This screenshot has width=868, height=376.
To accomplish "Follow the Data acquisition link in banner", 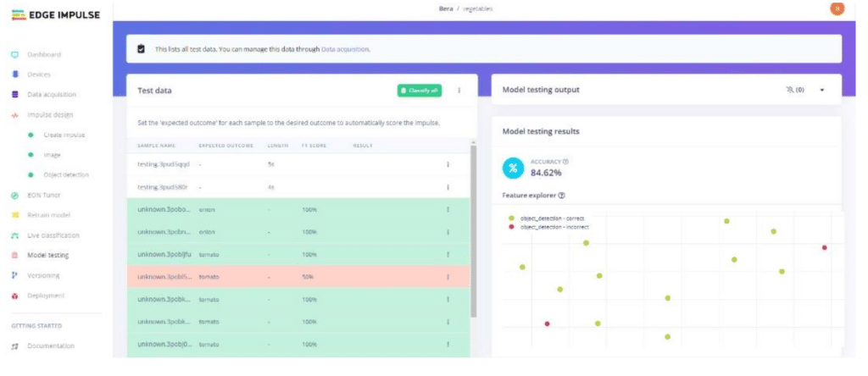I will coord(345,49).
